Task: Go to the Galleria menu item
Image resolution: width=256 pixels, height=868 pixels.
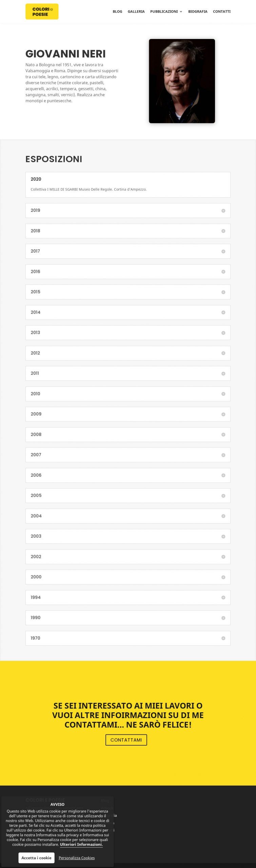Action: [136, 12]
